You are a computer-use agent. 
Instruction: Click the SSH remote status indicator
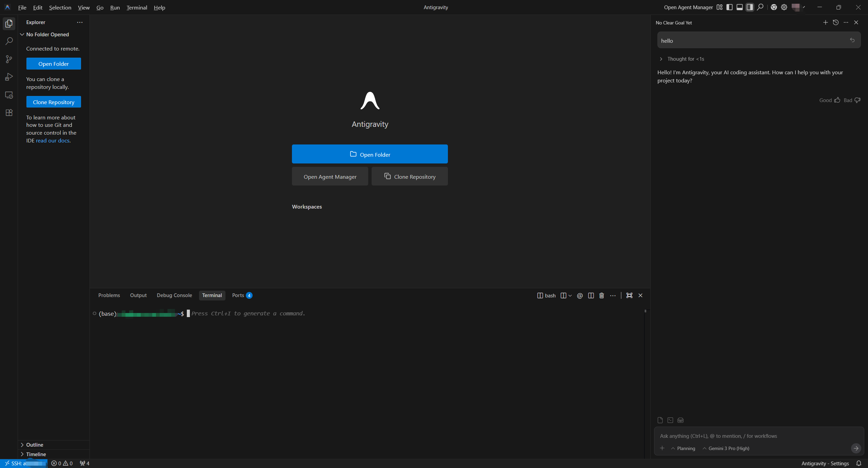pyautogui.click(x=24, y=464)
